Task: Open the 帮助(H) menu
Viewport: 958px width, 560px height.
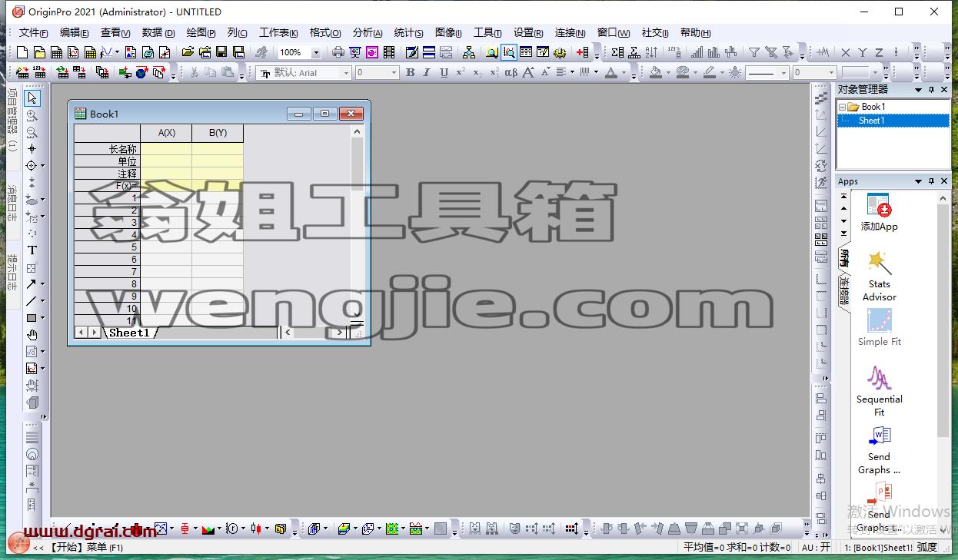Action: click(x=695, y=32)
